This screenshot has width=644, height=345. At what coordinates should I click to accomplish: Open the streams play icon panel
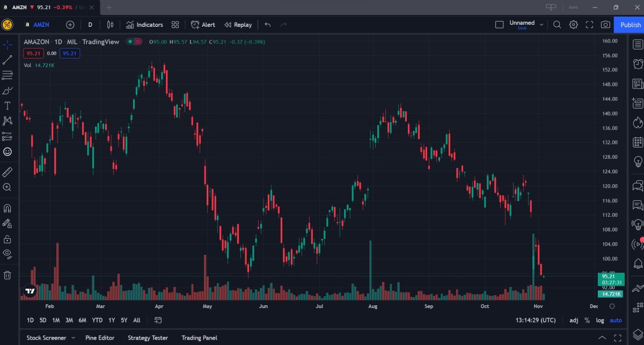point(638,244)
